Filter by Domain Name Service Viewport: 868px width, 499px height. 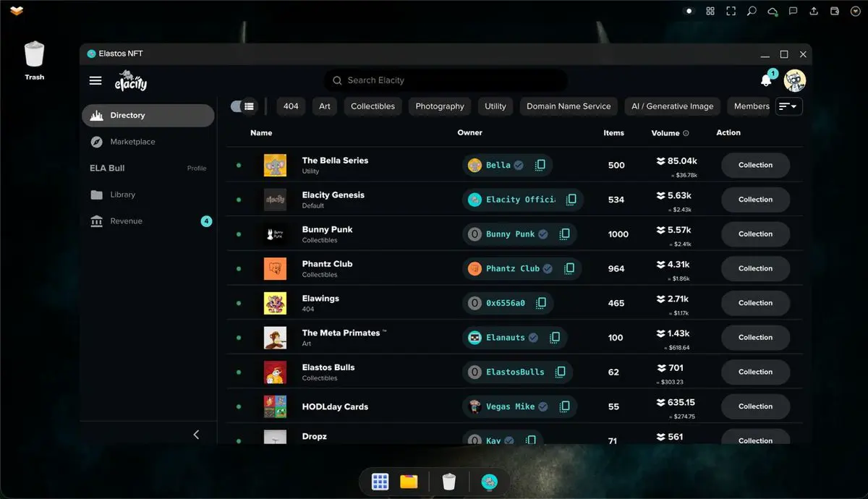569,106
